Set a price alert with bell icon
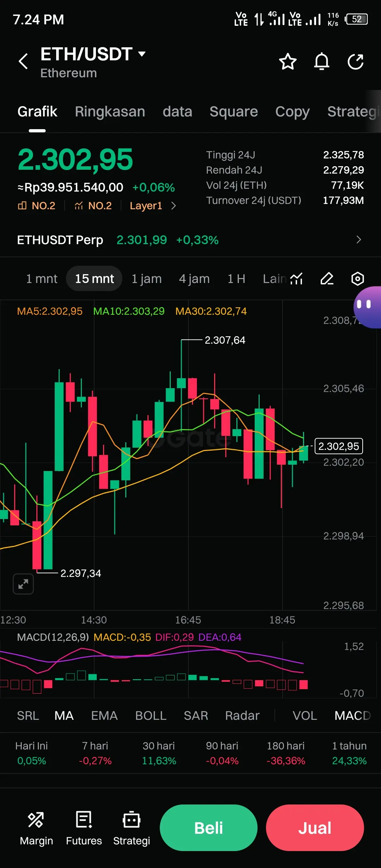 pyautogui.click(x=322, y=62)
